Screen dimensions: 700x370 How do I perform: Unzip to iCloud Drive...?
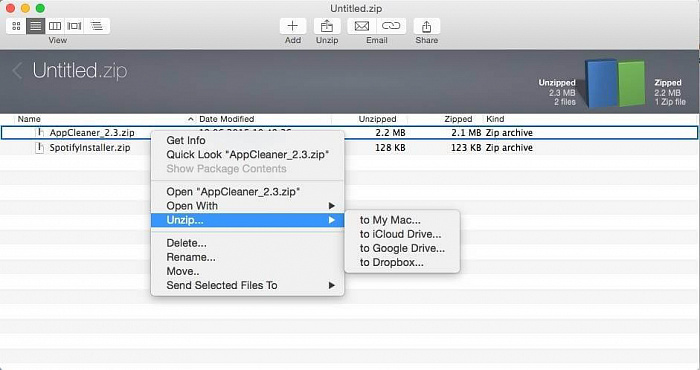tap(402, 234)
